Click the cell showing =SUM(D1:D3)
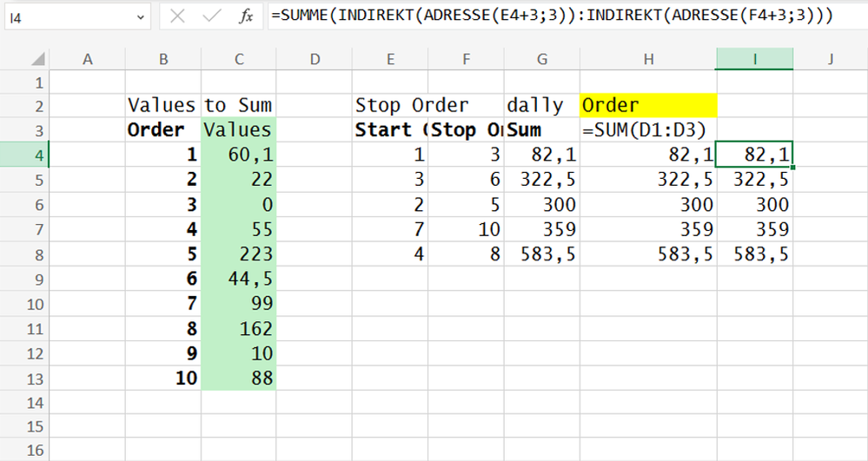 648,130
